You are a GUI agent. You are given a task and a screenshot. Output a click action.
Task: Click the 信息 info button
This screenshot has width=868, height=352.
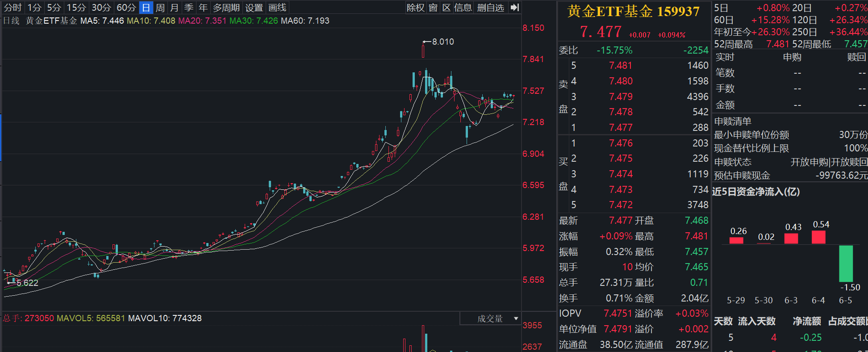(x=463, y=8)
